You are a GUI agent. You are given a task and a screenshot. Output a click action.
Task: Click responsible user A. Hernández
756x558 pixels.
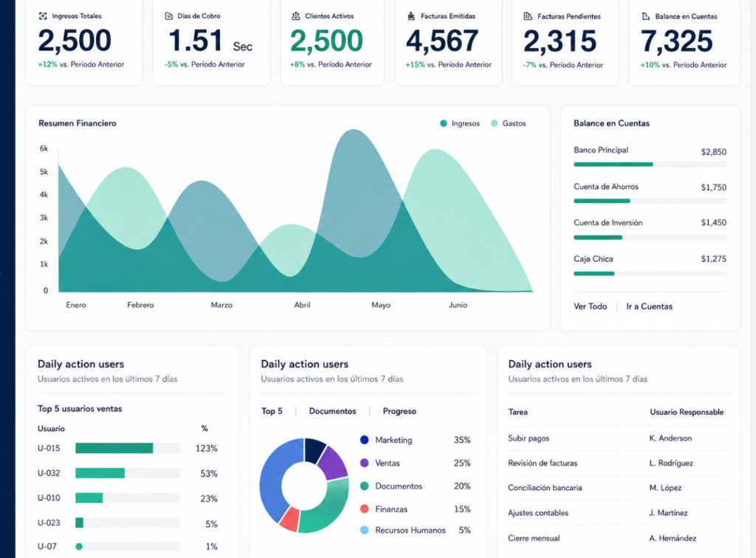[x=673, y=538]
